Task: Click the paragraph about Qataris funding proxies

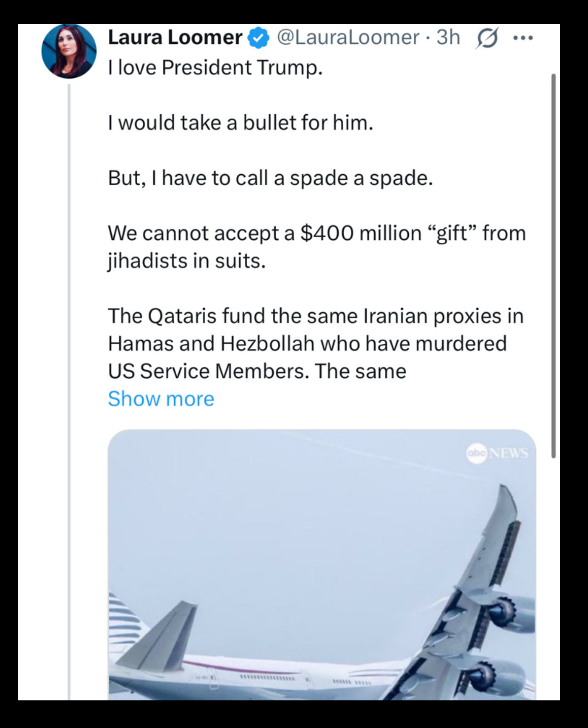Action: (316, 343)
